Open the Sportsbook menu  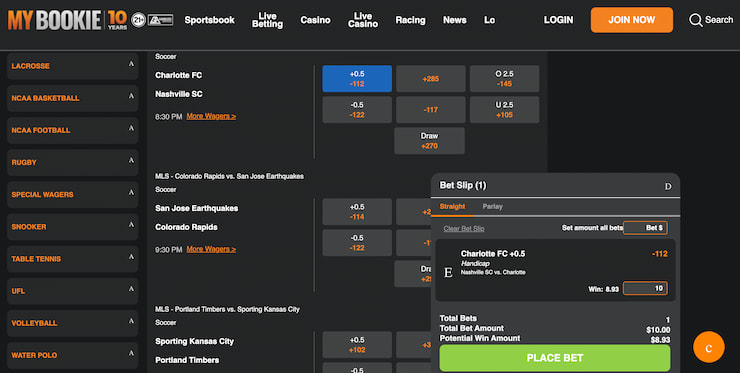pos(210,20)
